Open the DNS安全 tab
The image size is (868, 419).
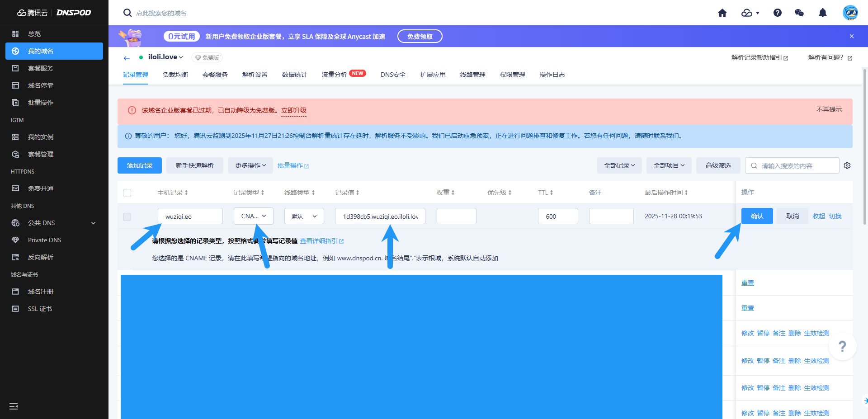pos(393,75)
